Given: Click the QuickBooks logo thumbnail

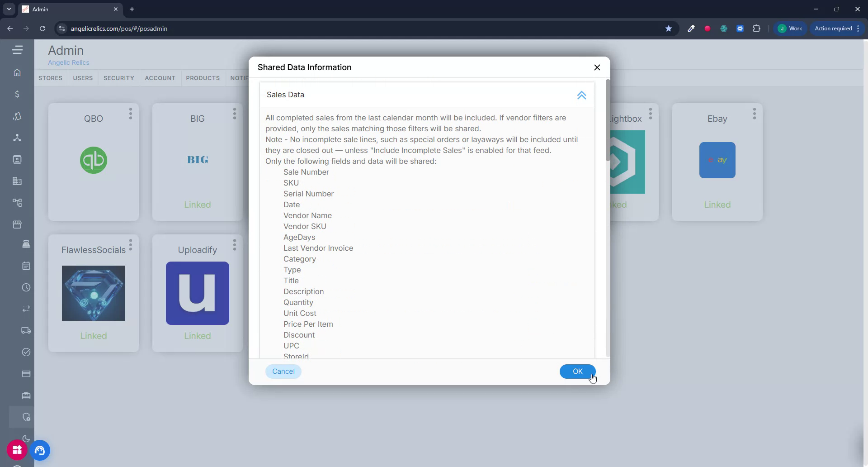Looking at the screenshot, I should (x=94, y=160).
